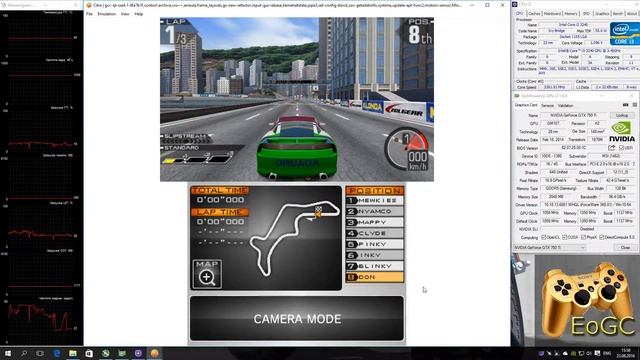Image resolution: width=640 pixels, height=360 pixels.
Task: Toggle the DirectCompute 5.0 checkbox
Action: (x=602, y=237)
